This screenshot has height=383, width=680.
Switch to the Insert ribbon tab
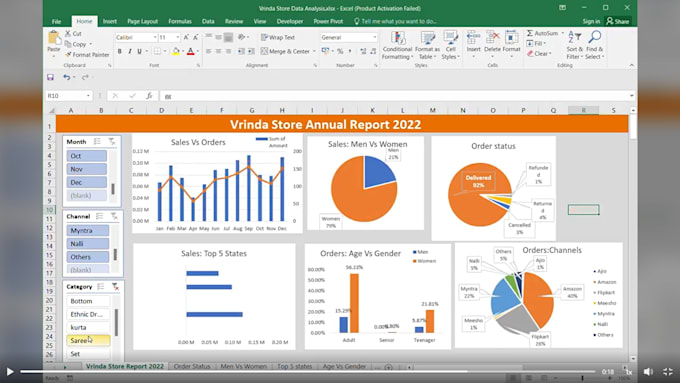(110, 21)
